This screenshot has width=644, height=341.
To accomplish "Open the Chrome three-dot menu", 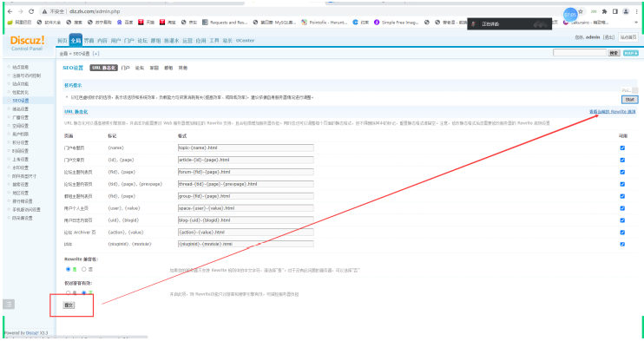I will (x=636, y=11).
